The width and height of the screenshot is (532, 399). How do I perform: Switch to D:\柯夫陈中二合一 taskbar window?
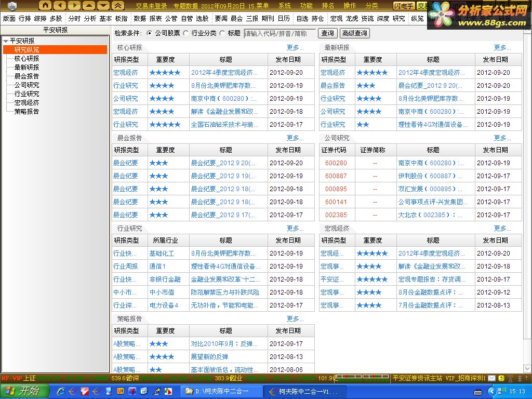click(221, 392)
